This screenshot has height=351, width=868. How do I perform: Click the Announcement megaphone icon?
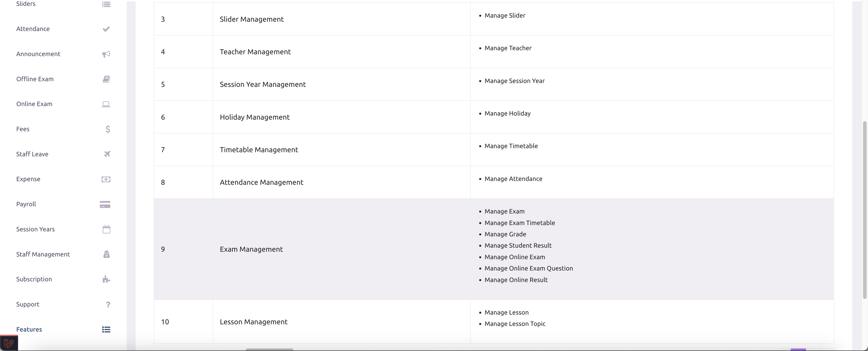pyautogui.click(x=106, y=54)
